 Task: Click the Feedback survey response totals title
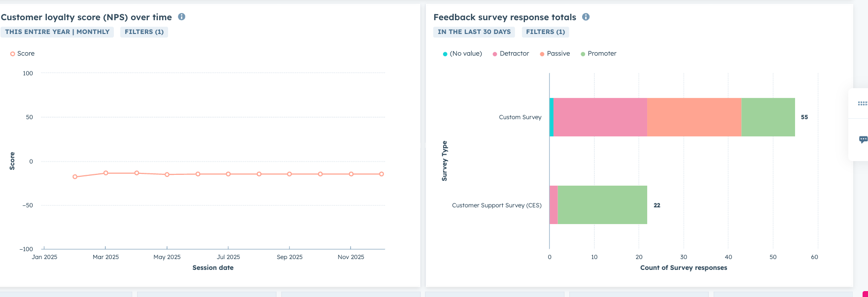[505, 17]
